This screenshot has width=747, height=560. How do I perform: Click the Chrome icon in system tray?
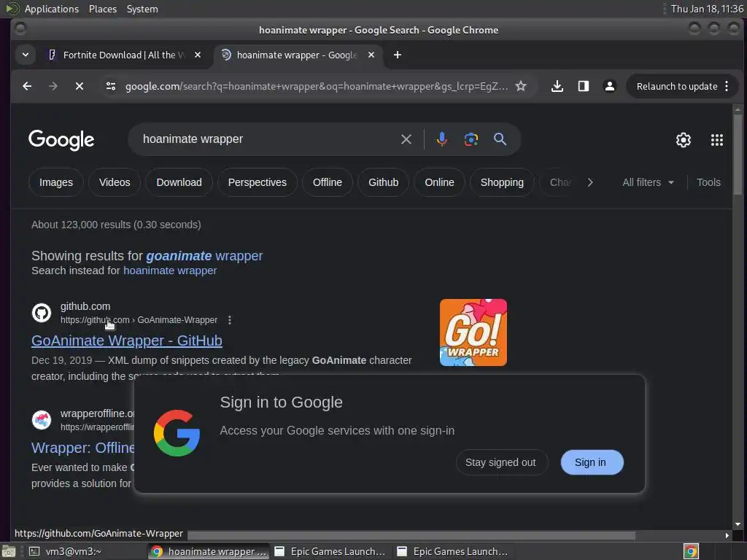click(691, 551)
